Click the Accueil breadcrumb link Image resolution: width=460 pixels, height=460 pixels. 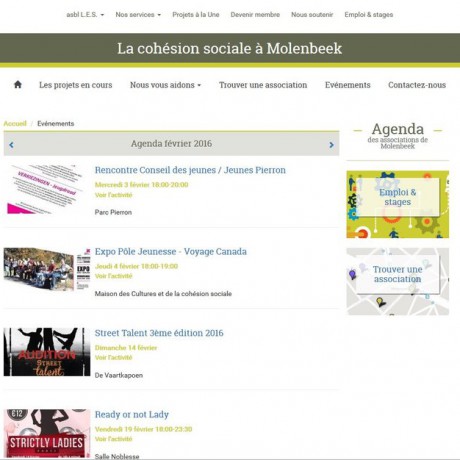click(x=15, y=123)
